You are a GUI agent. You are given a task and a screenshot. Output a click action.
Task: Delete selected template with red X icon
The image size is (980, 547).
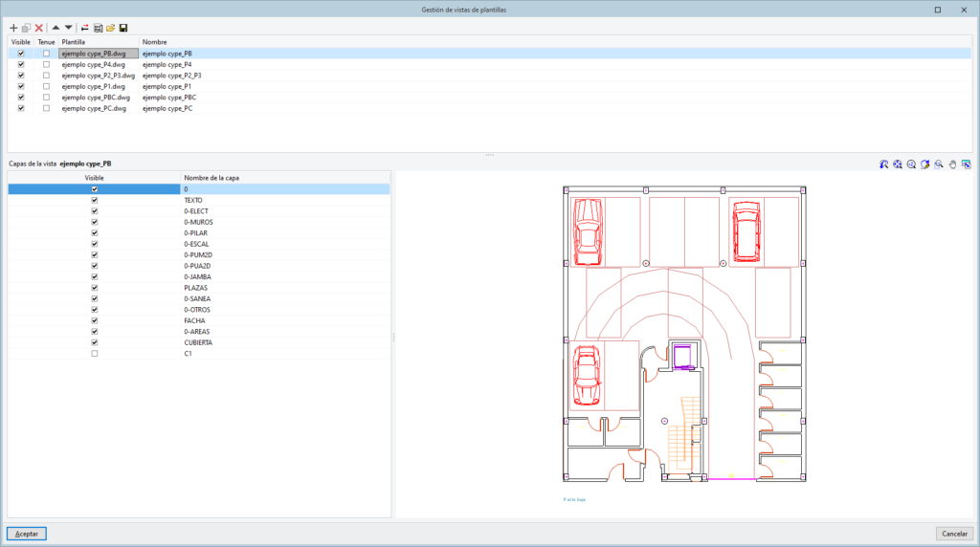[39, 28]
